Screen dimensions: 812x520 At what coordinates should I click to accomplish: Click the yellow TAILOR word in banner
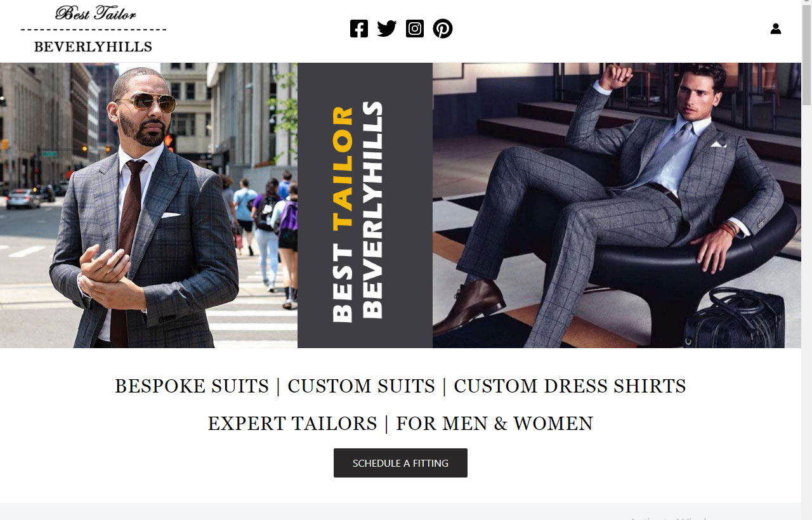coord(343,167)
